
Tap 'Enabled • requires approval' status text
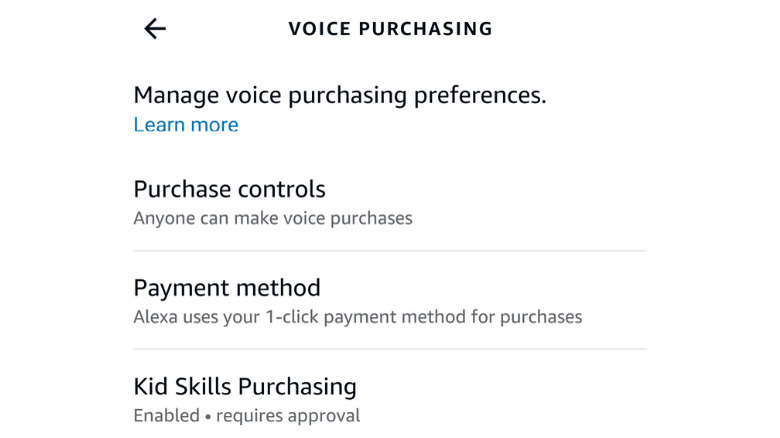point(247,415)
